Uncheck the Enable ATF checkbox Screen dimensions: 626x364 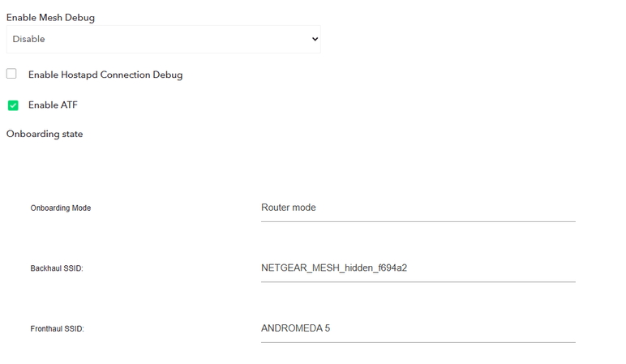[x=13, y=105]
